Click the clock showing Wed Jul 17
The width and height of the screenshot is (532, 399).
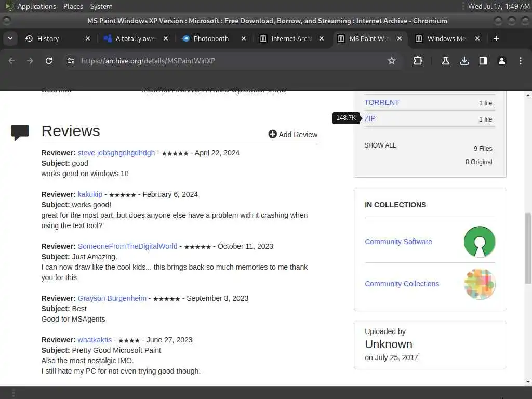click(x=498, y=6)
